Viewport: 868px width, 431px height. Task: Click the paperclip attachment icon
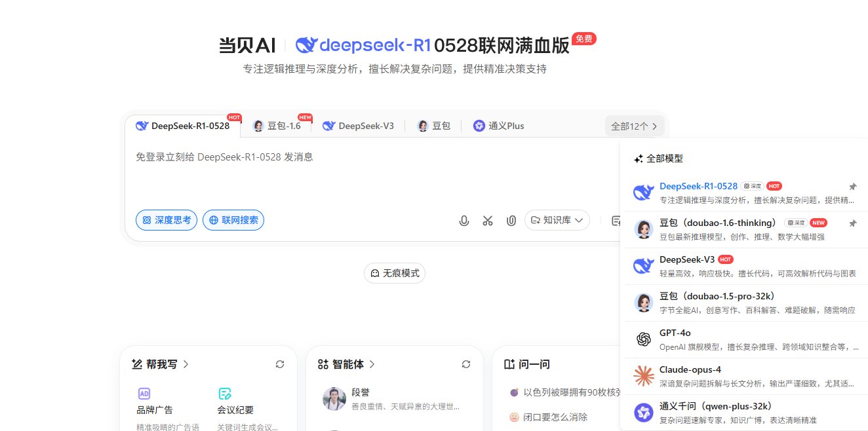511,221
